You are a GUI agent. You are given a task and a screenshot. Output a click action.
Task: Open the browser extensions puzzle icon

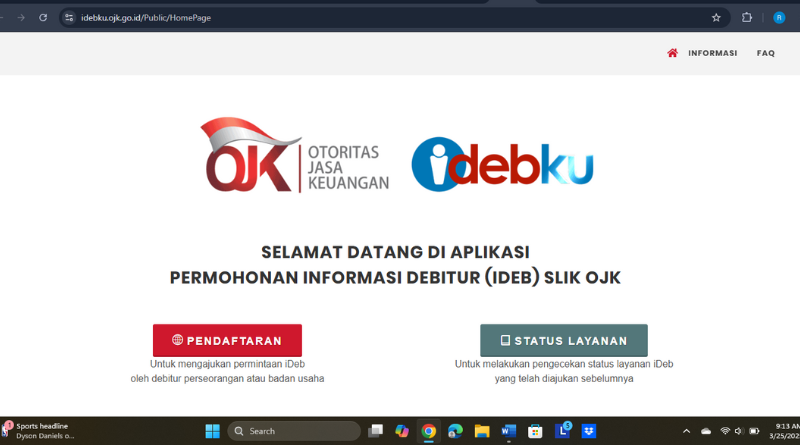[x=746, y=17]
